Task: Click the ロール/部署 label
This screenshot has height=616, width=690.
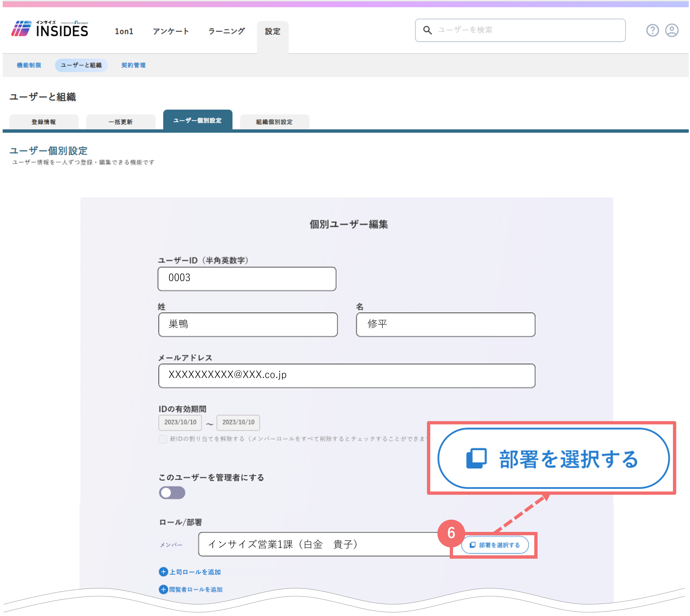Action: pos(180,522)
